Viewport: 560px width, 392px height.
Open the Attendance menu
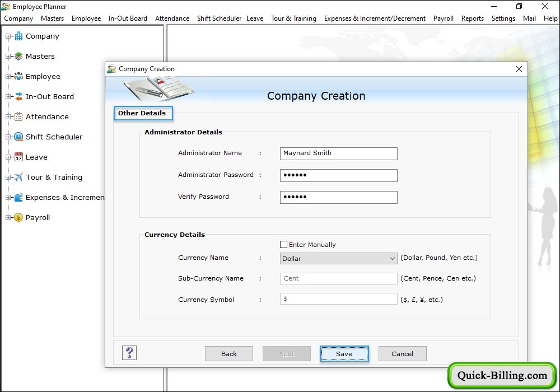click(172, 18)
